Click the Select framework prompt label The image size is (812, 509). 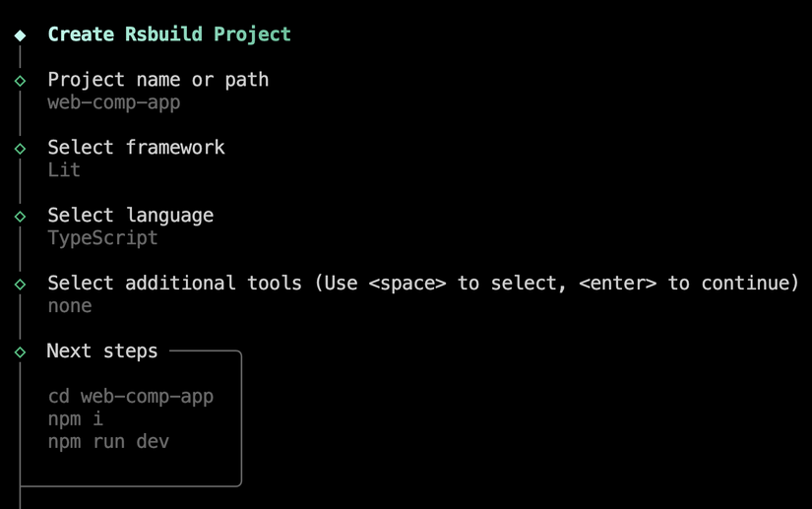tap(136, 148)
